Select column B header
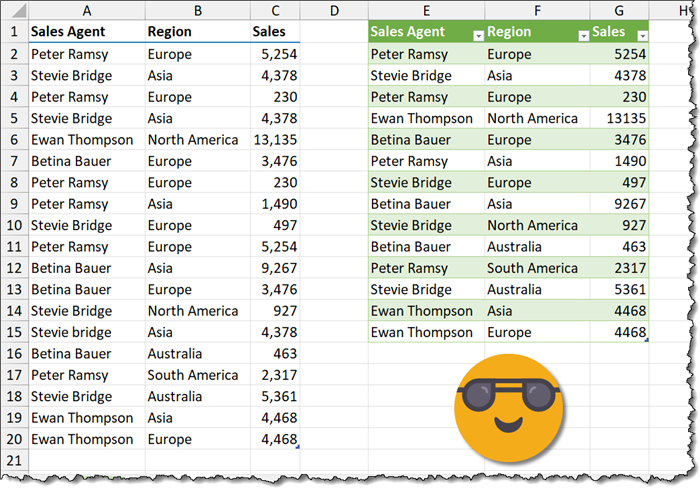 197,10
